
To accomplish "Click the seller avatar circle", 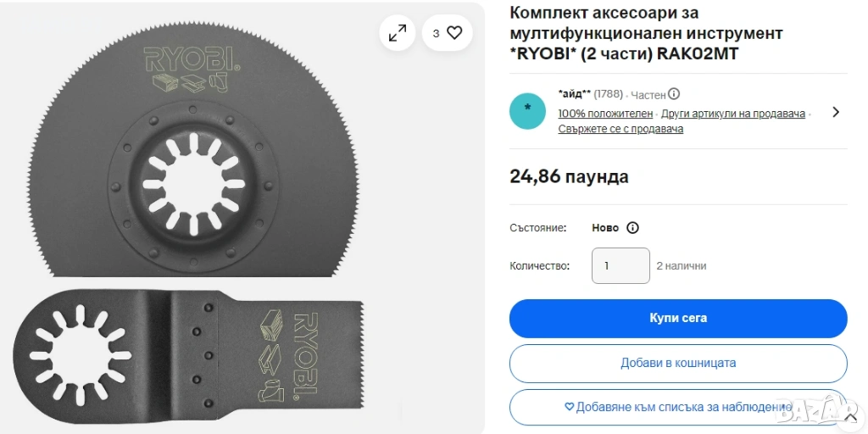I will pyautogui.click(x=527, y=111).
